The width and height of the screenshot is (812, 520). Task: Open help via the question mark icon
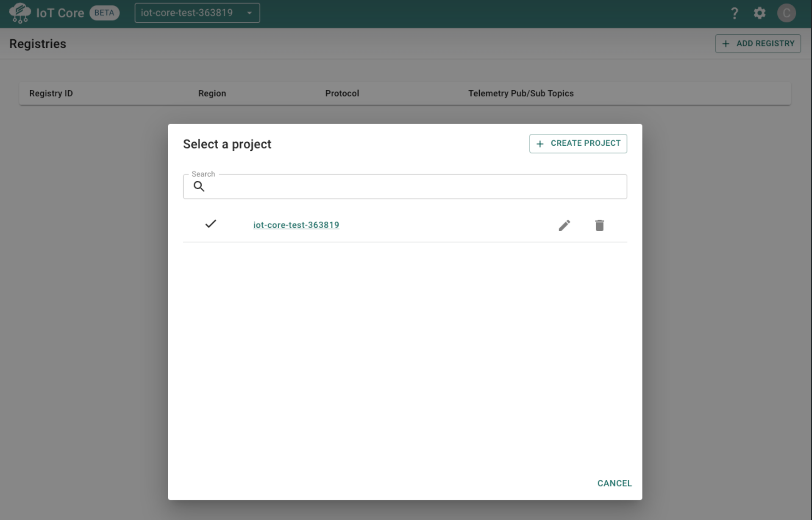(734, 13)
